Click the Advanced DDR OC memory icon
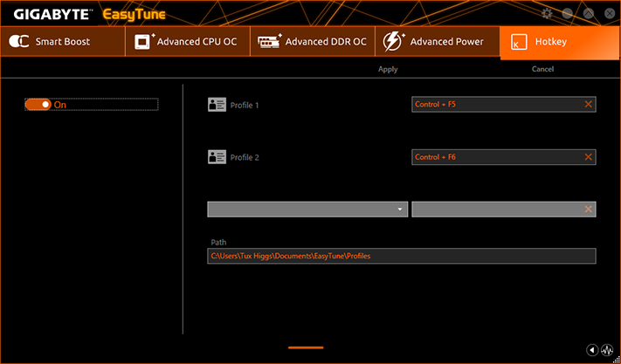This screenshot has height=364, width=621. [x=270, y=41]
